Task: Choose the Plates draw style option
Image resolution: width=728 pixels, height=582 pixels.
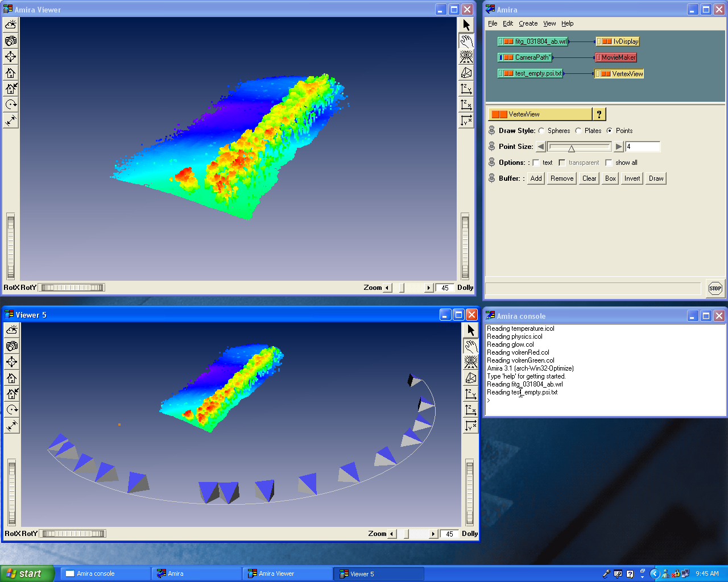Action: pyautogui.click(x=578, y=131)
